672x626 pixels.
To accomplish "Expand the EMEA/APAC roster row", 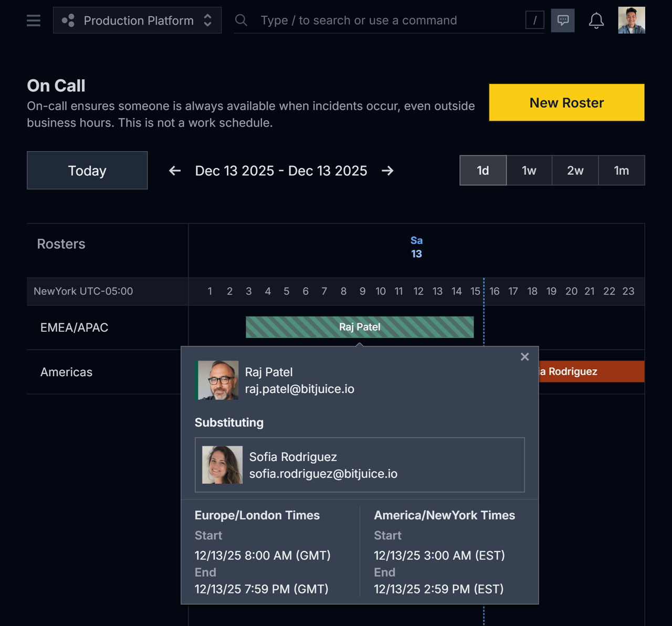I will tap(73, 327).
